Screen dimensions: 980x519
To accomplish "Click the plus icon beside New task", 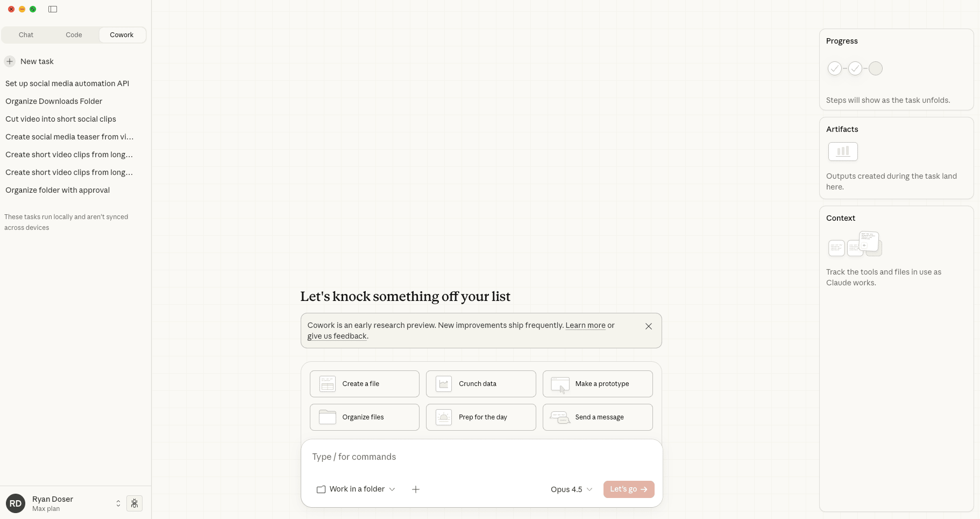I will pos(10,61).
